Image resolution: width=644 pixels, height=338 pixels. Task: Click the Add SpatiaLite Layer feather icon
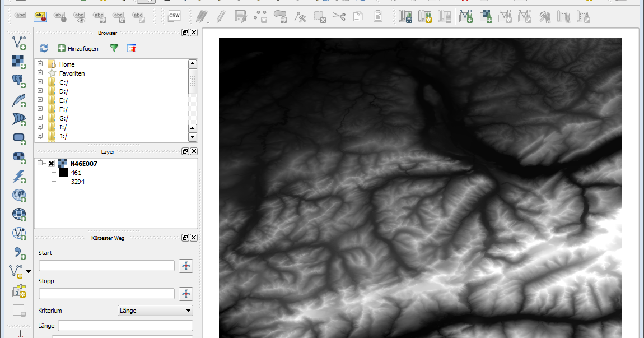point(19,100)
